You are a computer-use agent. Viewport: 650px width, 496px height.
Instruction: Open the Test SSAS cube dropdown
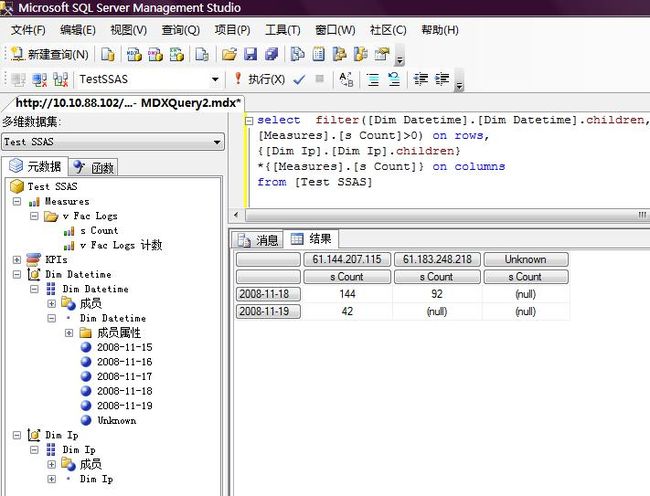pos(113,142)
